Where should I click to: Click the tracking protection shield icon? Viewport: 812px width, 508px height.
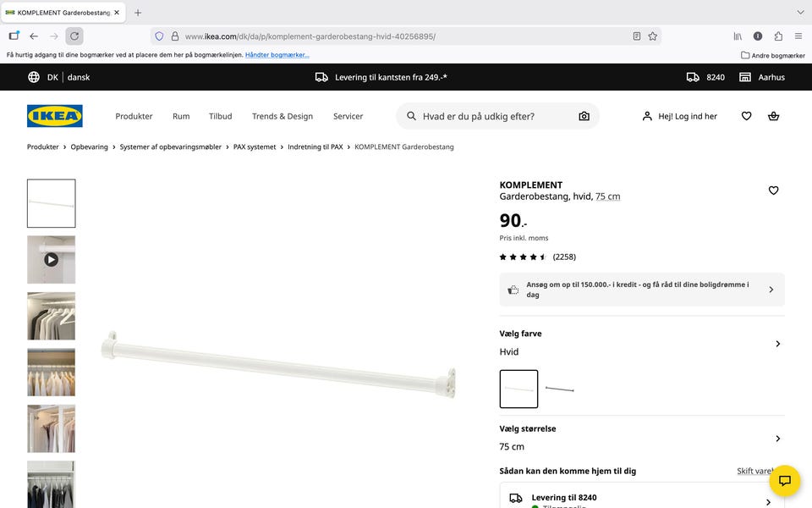(x=160, y=36)
